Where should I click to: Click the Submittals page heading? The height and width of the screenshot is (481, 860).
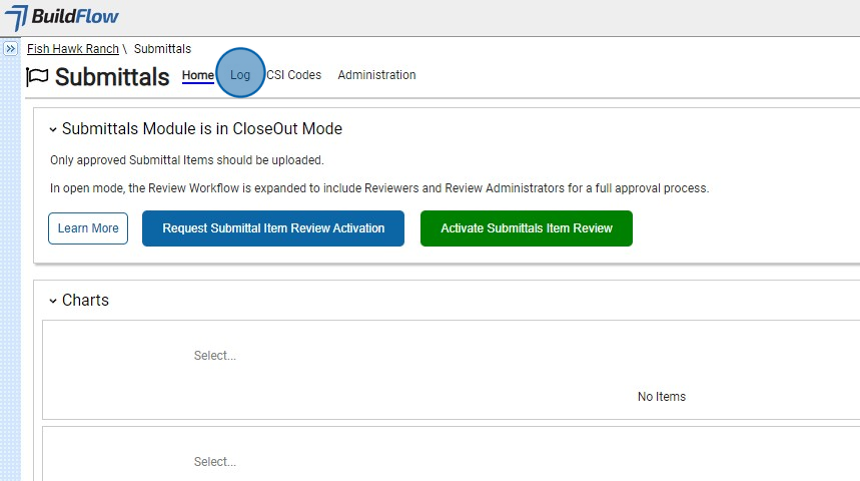(112, 77)
